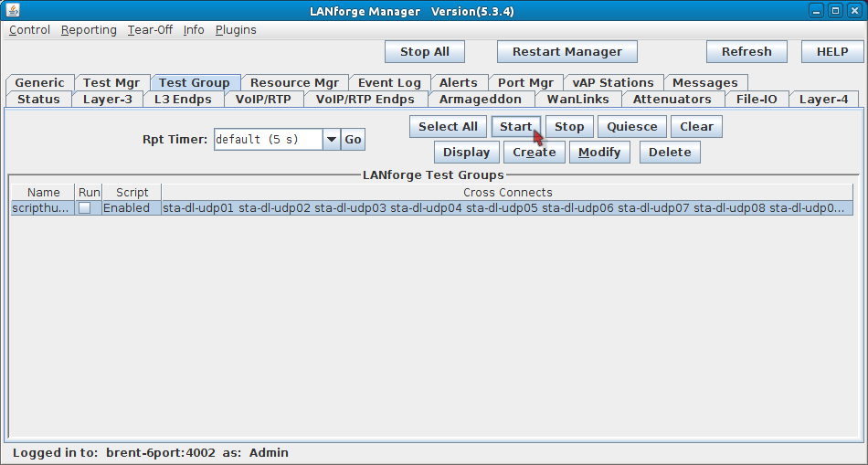Open the Attenuators tab

(x=672, y=99)
